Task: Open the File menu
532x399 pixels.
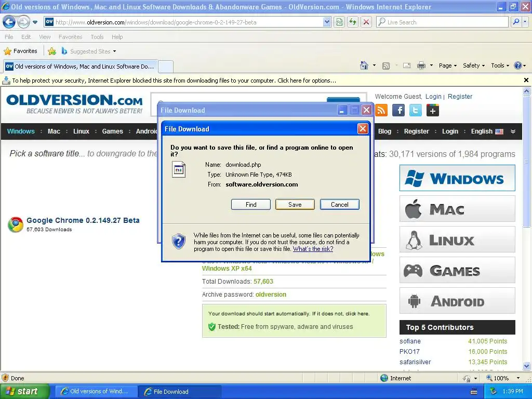Action: pos(9,37)
